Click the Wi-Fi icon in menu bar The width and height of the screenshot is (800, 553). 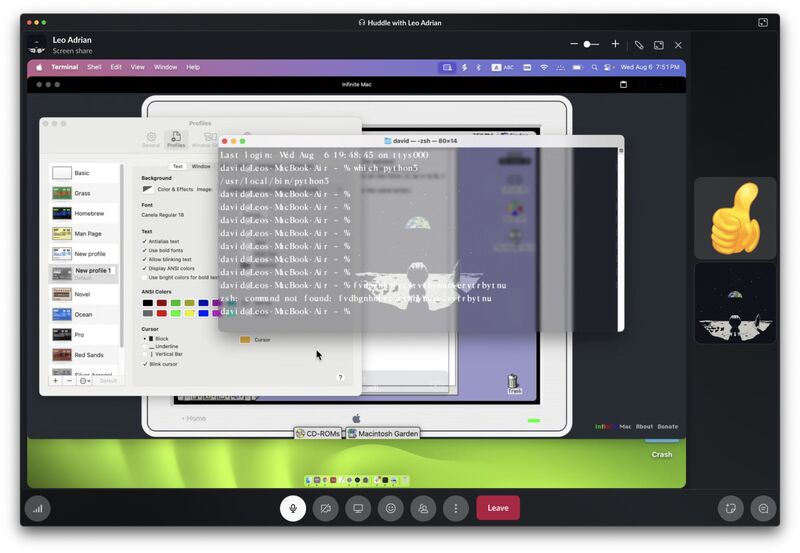(544, 67)
